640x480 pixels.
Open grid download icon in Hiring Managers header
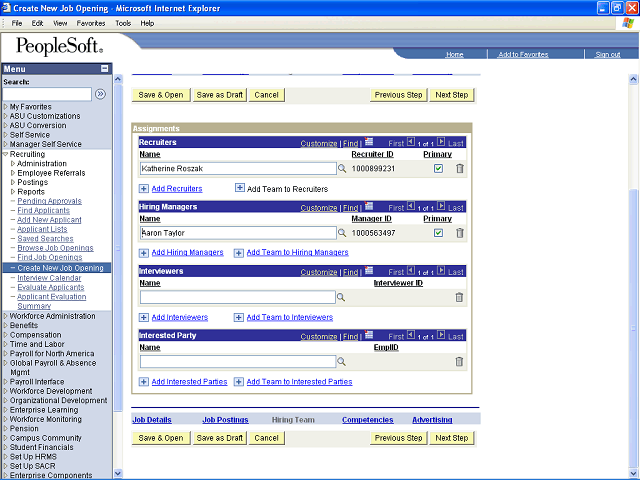click(369, 206)
